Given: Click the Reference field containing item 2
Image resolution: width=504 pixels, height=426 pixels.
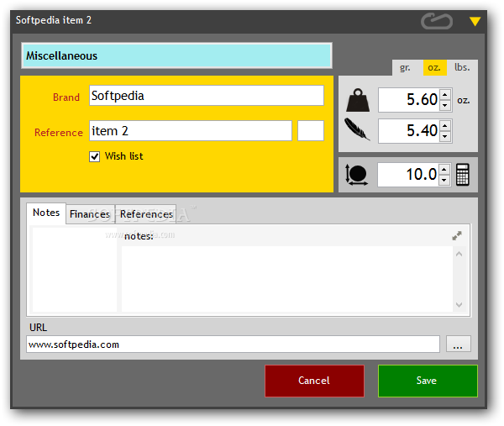Looking at the screenshot, I should click(x=191, y=131).
